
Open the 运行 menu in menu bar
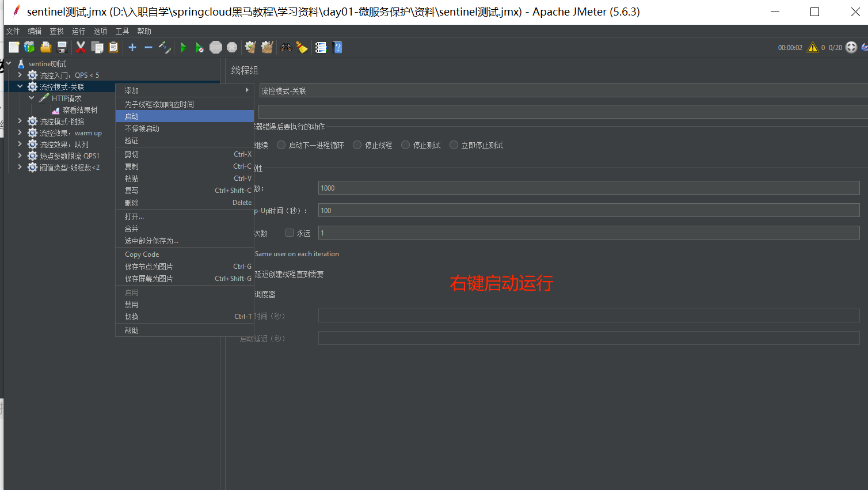[x=78, y=31]
